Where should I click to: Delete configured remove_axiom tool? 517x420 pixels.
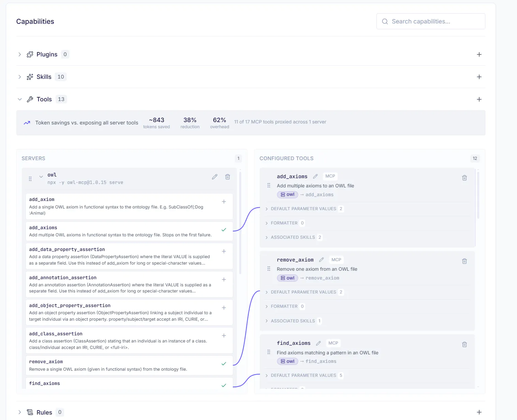point(465,261)
